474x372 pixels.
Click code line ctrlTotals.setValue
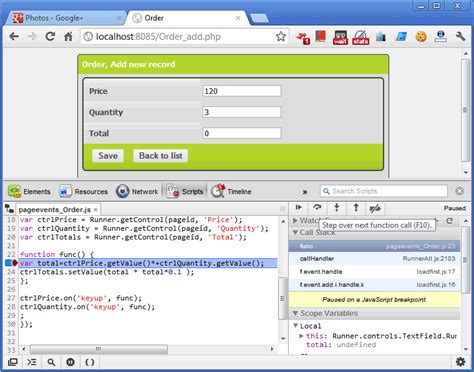coord(107,272)
